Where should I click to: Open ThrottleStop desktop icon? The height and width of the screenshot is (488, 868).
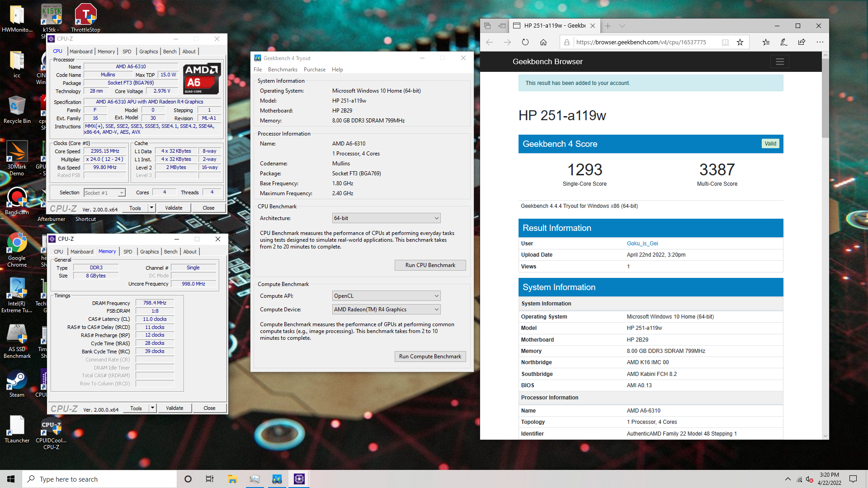tap(85, 18)
